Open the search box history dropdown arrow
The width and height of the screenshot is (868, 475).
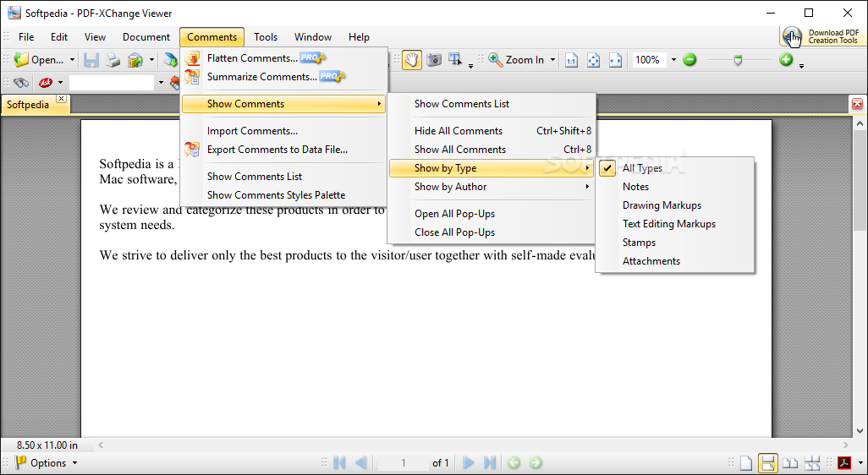(161, 83)
